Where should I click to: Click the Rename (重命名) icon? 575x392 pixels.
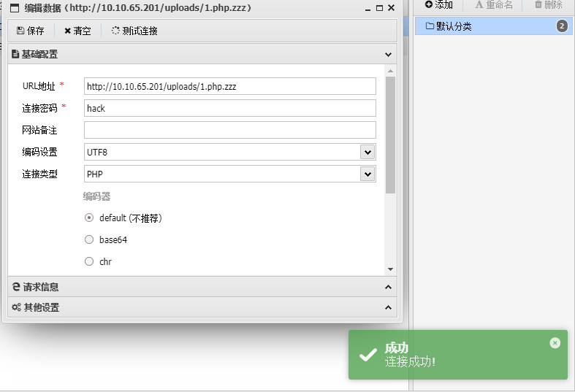pyautogui.click(x=494, y=4)
